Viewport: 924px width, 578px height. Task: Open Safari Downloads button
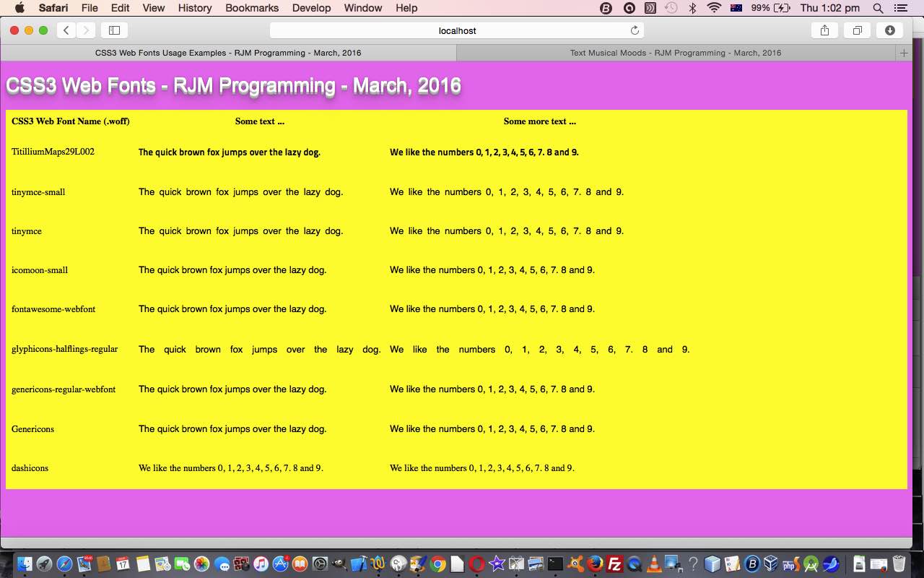click(889, 30)
